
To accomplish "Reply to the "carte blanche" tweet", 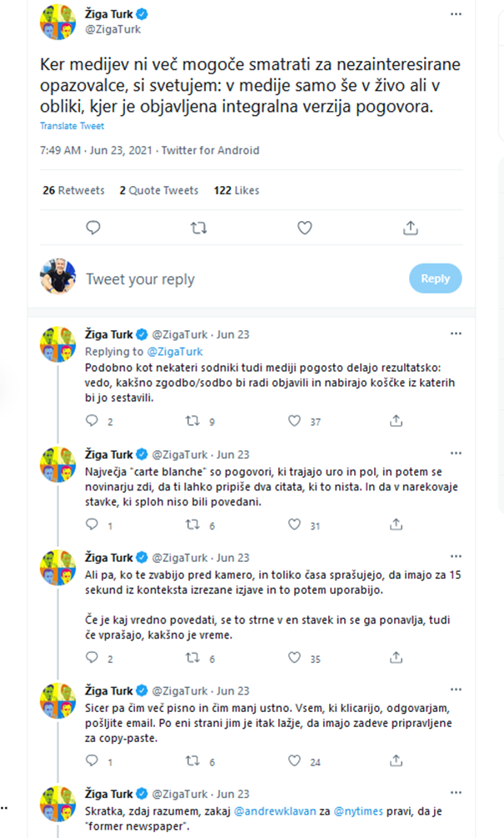I will pos(92,525).
